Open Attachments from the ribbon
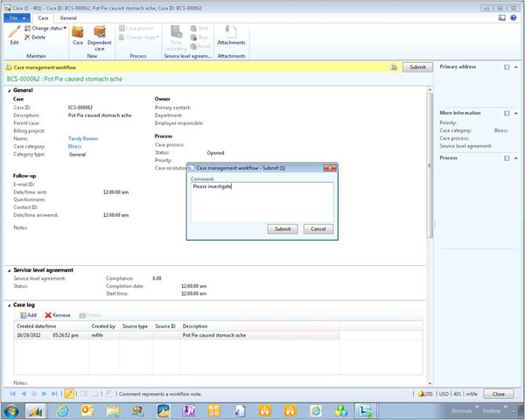This screenshot has width=525, height=420. click(x=231, y=33)
